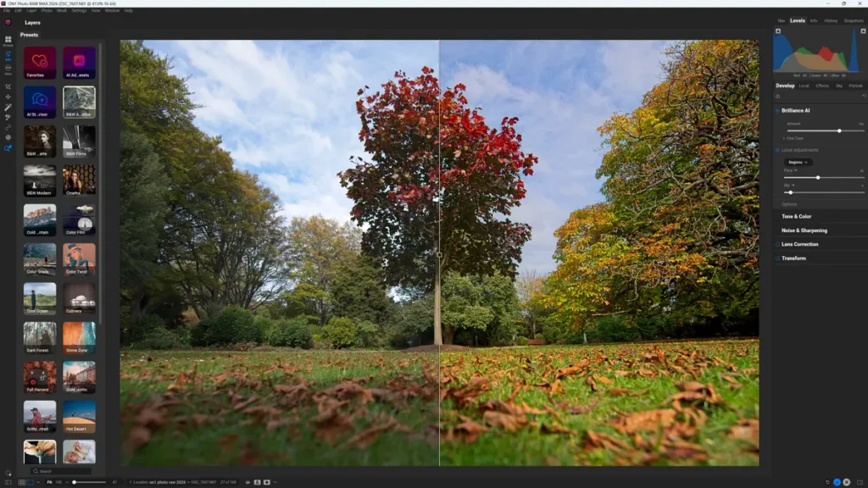Toggle the Transform section
The image size is (868, 488).
(x=776, y=258)
